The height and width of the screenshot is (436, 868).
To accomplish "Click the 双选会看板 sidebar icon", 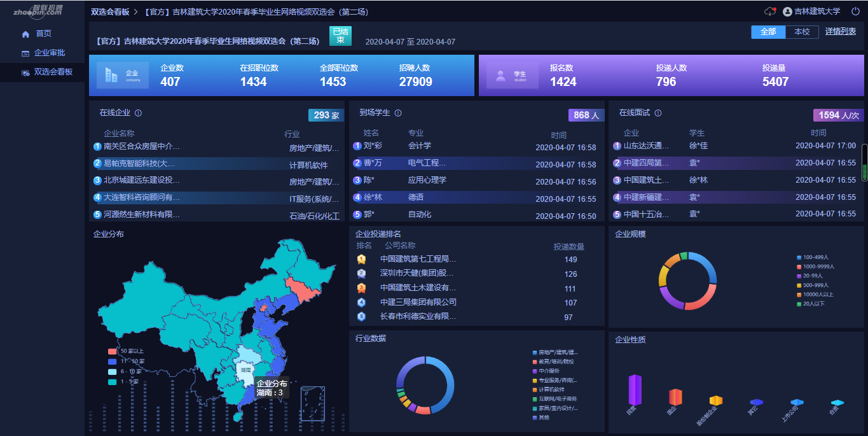I will tap(25, 73).
